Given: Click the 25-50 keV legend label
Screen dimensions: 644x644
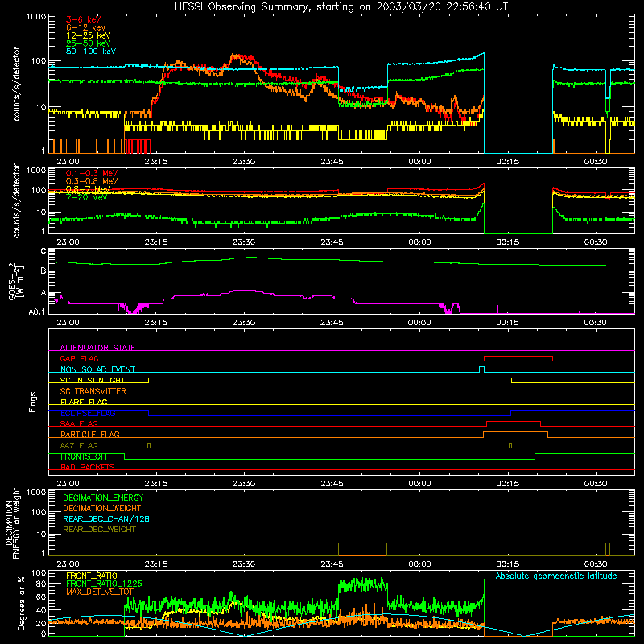Looking at the screenshot, I should [x=89, y=43].
